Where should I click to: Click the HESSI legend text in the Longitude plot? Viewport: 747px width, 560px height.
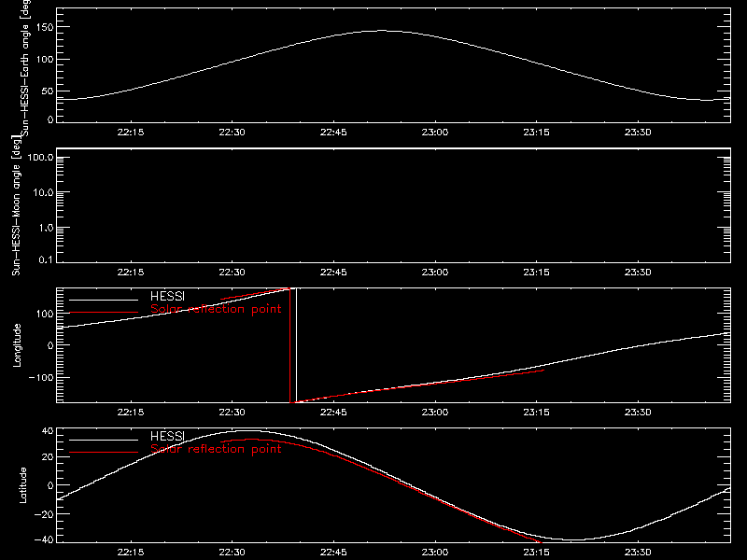pos(167,297)
